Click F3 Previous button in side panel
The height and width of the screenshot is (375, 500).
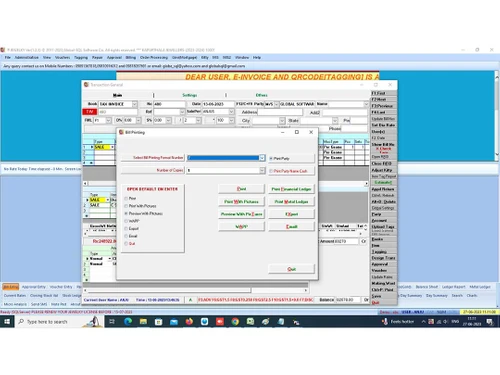click(383, 106)
